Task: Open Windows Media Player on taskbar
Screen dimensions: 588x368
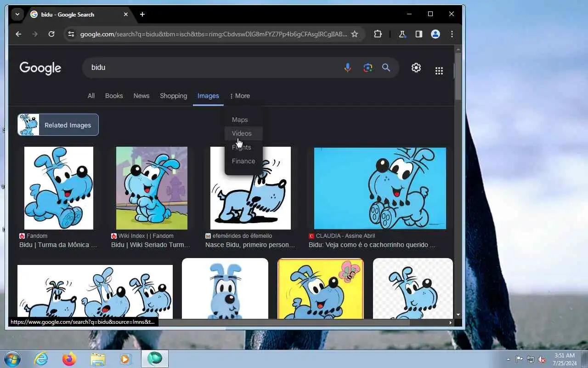Action: pyautogui.click(x=126, y=359)
